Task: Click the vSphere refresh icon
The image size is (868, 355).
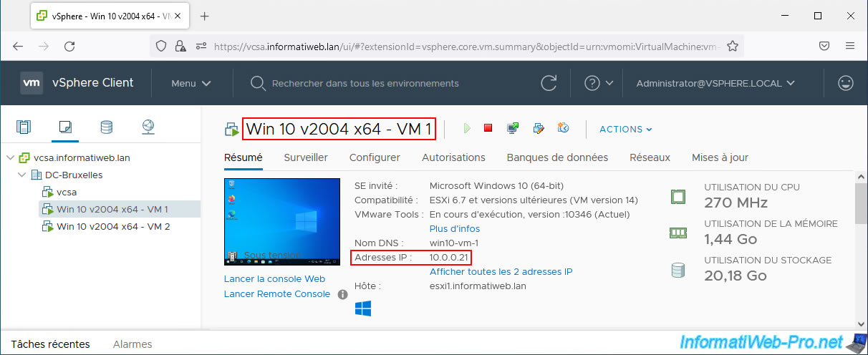Action: [x=549, y=83]
